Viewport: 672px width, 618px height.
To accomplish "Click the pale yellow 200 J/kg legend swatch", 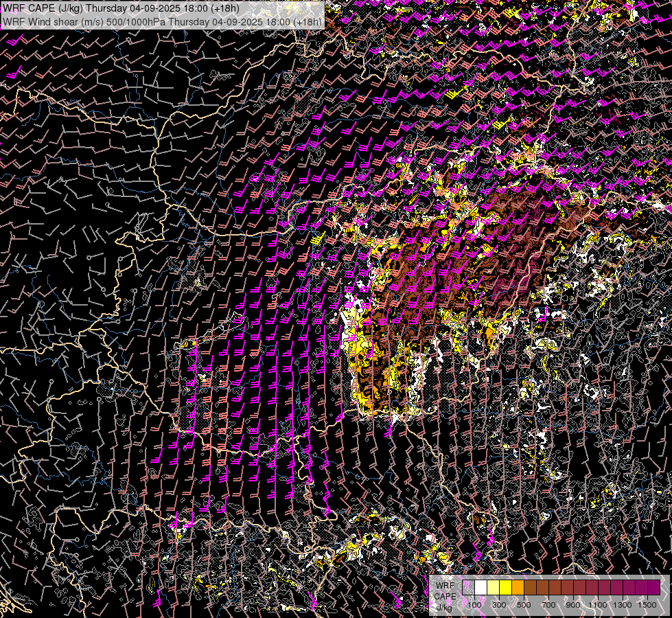I will pos(494,587).
